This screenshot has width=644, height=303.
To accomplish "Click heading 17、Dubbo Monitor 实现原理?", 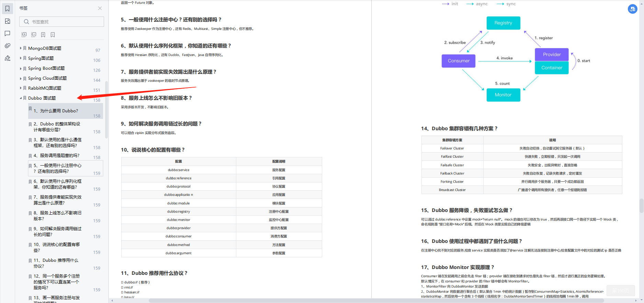I will (457, 267).
